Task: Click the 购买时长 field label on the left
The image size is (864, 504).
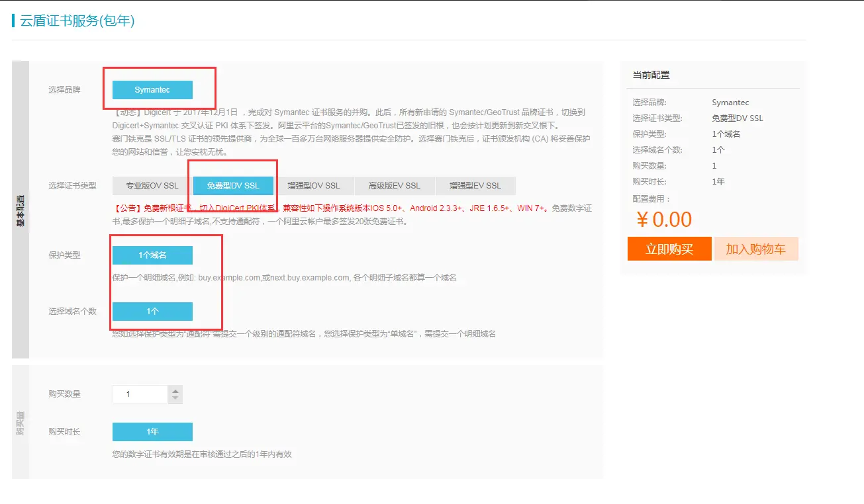Action: pos(64,431)
